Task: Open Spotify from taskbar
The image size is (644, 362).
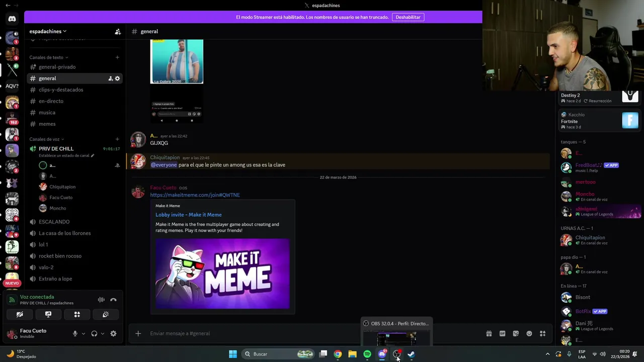Action: coord(367,354)
